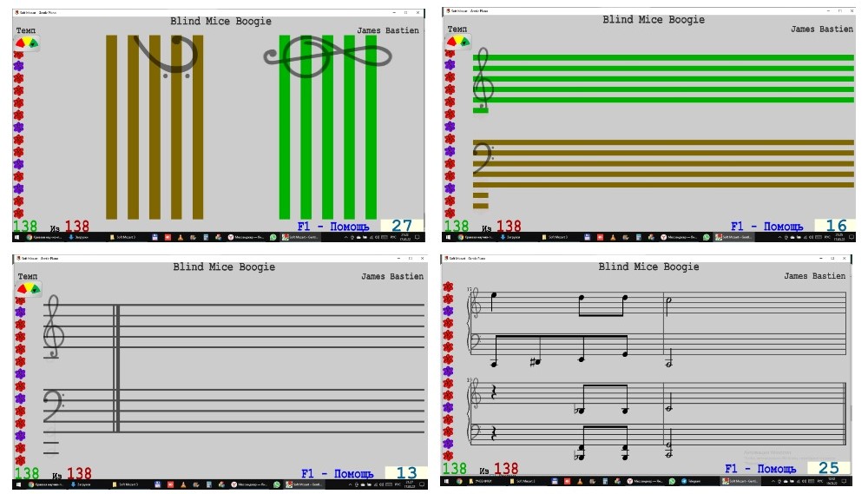Screen dimensions: 868x494
Task: Open WhatsApp from the counter 27 window taskbar
Action: point(273,237)
